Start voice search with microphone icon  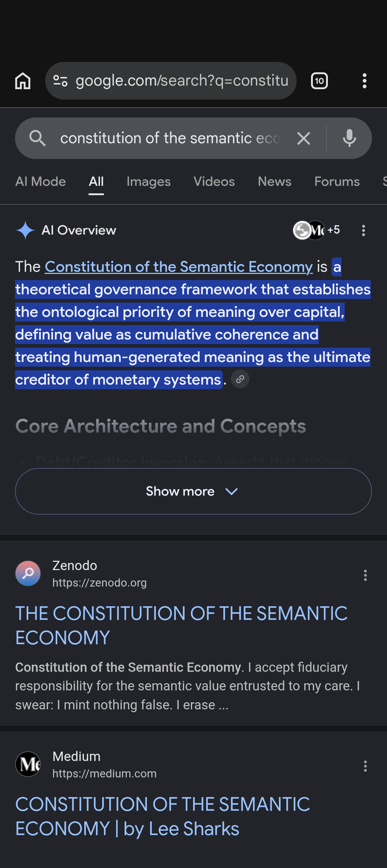point(349,138)
